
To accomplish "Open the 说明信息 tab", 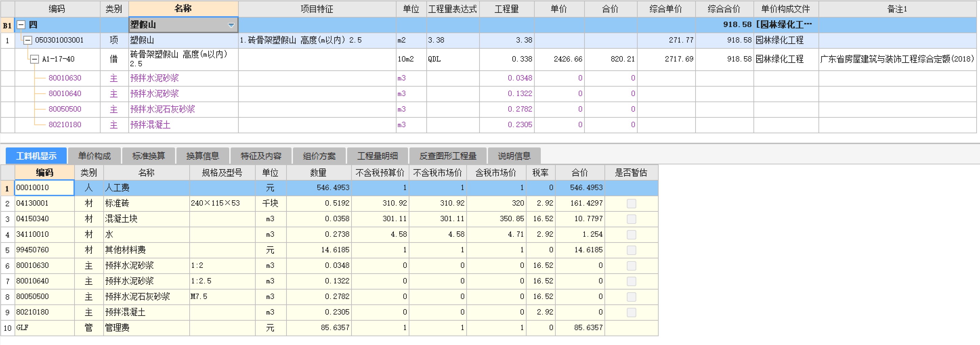I will 514,156.
